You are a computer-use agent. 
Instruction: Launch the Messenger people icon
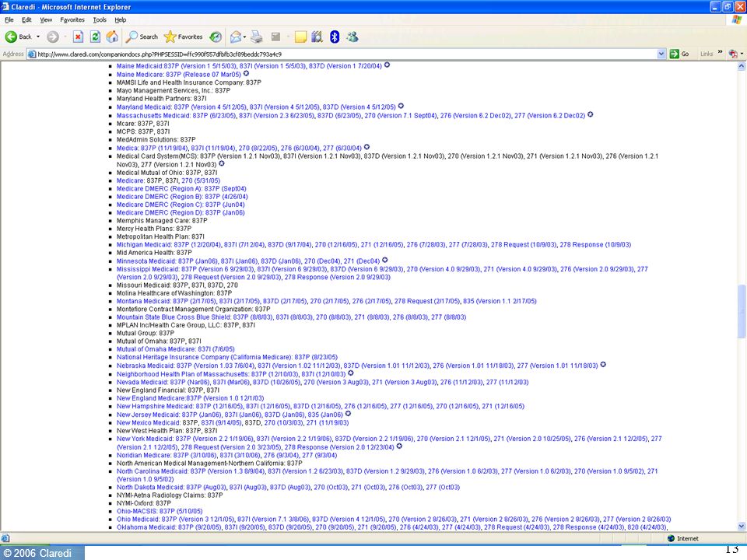352,37
